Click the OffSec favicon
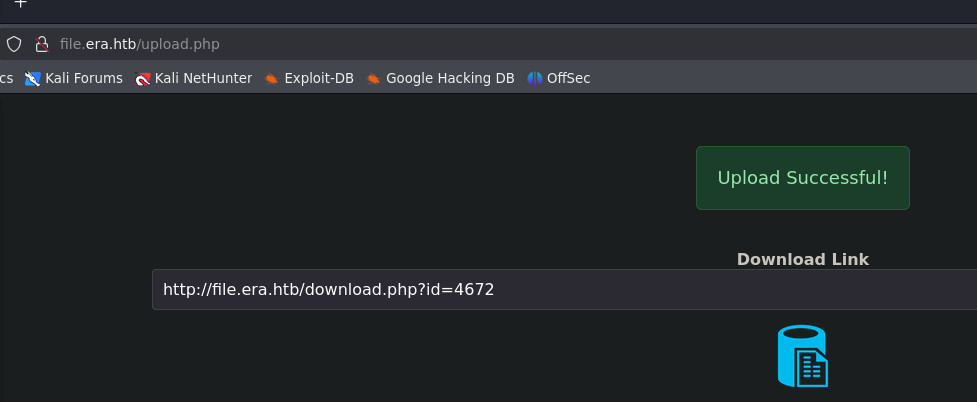Viewport: 977px width, 402px height. pyautogui.click(x=535, y=79)
